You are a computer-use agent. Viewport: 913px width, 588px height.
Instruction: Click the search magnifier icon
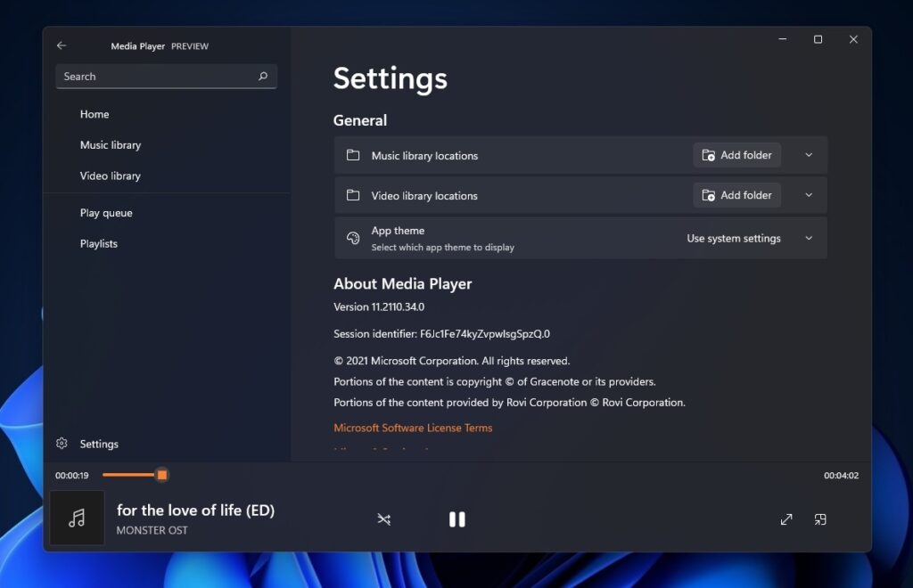(263, 77)
